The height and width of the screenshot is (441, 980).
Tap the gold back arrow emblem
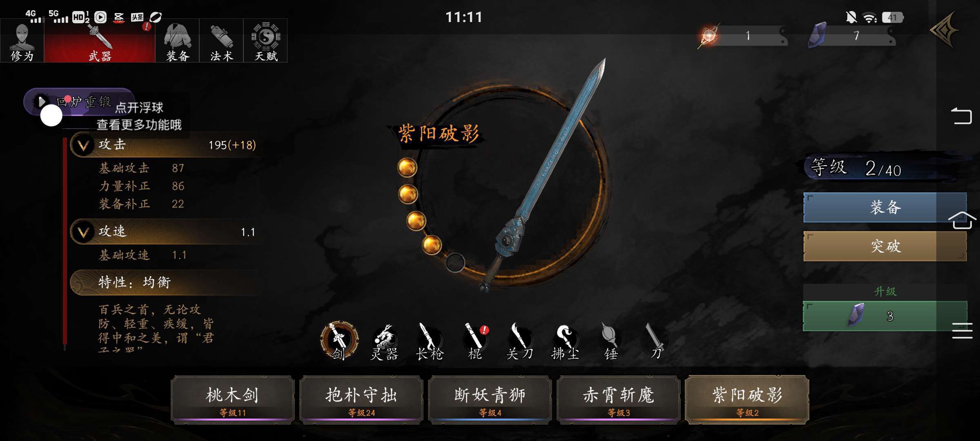pyautogui.click(x=944, y=31)
